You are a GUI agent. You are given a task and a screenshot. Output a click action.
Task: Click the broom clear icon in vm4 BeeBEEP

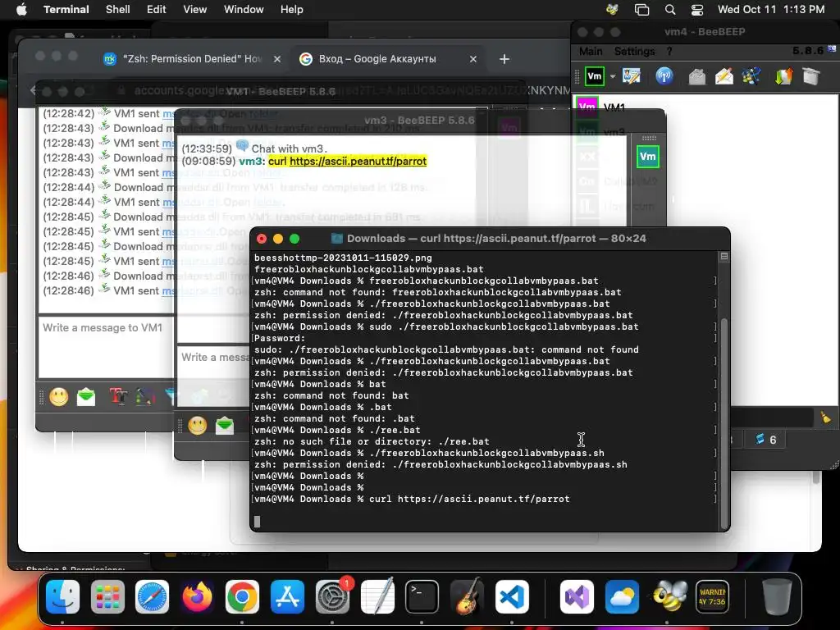pyautogui.click(x=825, y=418)
